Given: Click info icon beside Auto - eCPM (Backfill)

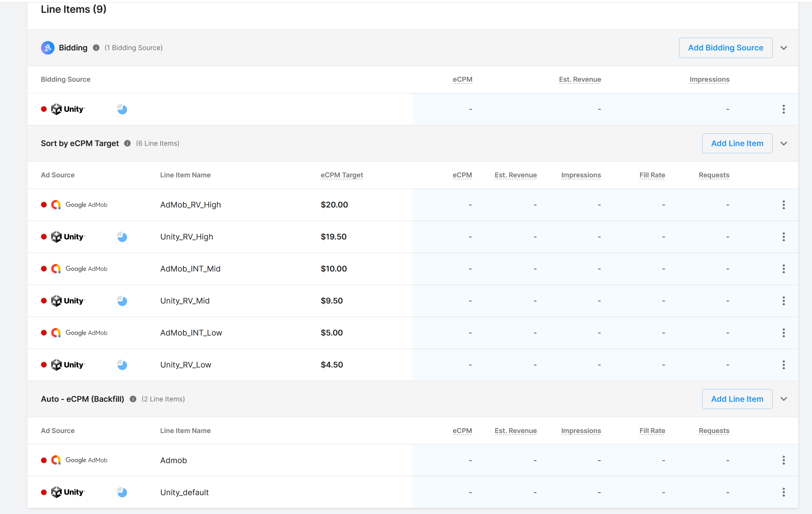Looking at the screenshot, I should [x=133, y=399].
